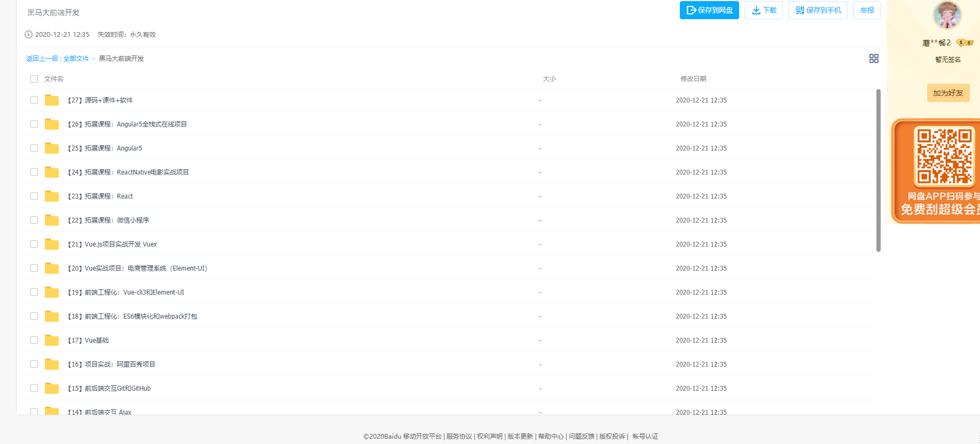Click the 举报 report button

(867, 10)
